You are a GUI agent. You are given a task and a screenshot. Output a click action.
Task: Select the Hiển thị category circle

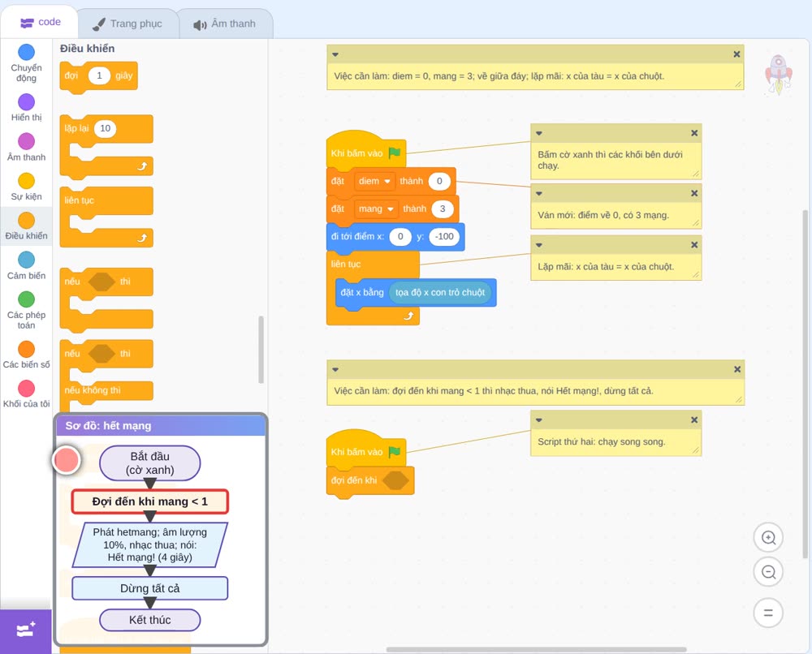tap(27, 102)
